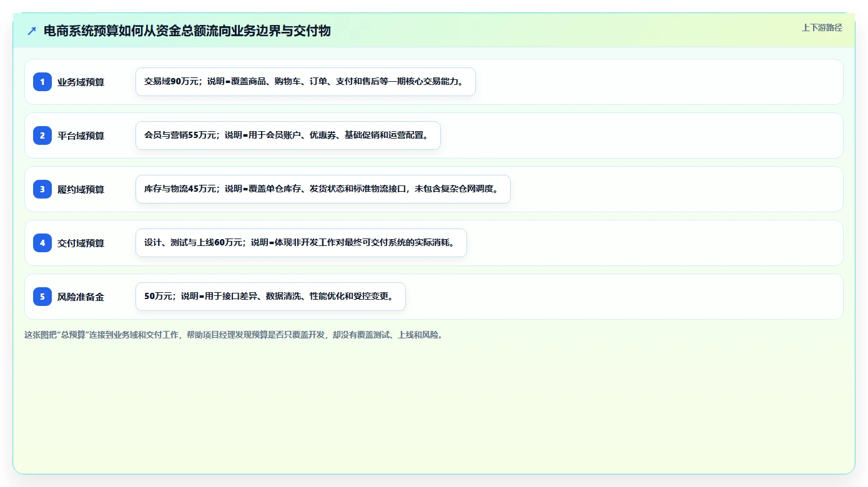Select the 交付域预算 label
Image resolution: width=868 pixels, height=487 pixels.
coord(81,243)
